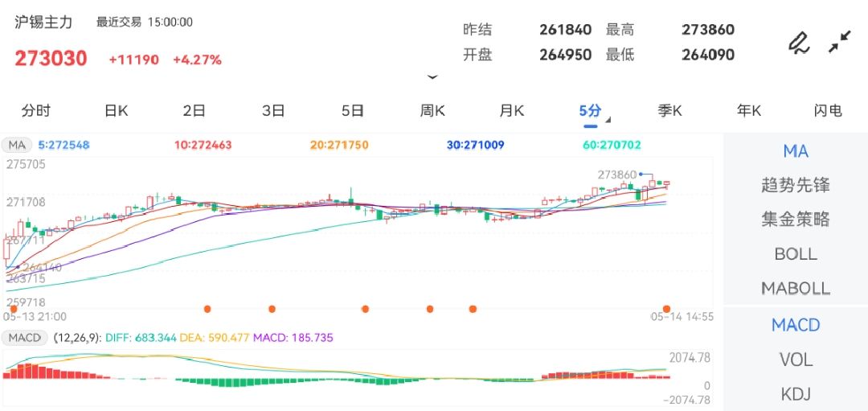Screen dimensions: 868x411
Task: Select MABOLL indicator
Action: tap(796, 288)
